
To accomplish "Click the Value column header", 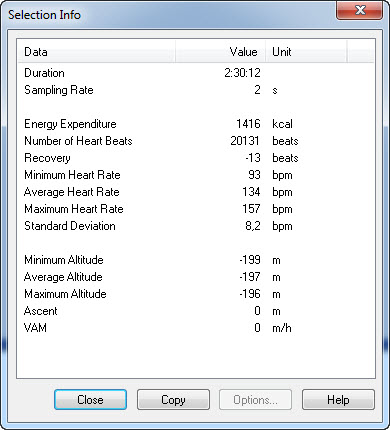I will coord(220,52).
